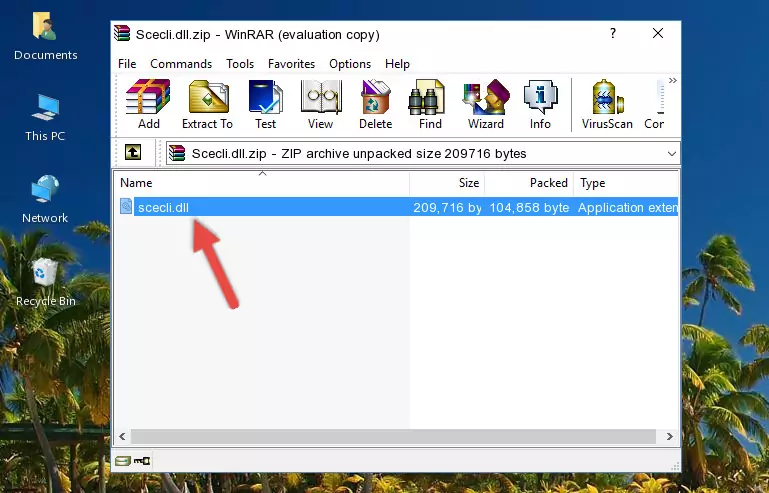Viewport: 769px width, 493px height.
Task: Select the Network desktop icon
Action: pos(45,199)
